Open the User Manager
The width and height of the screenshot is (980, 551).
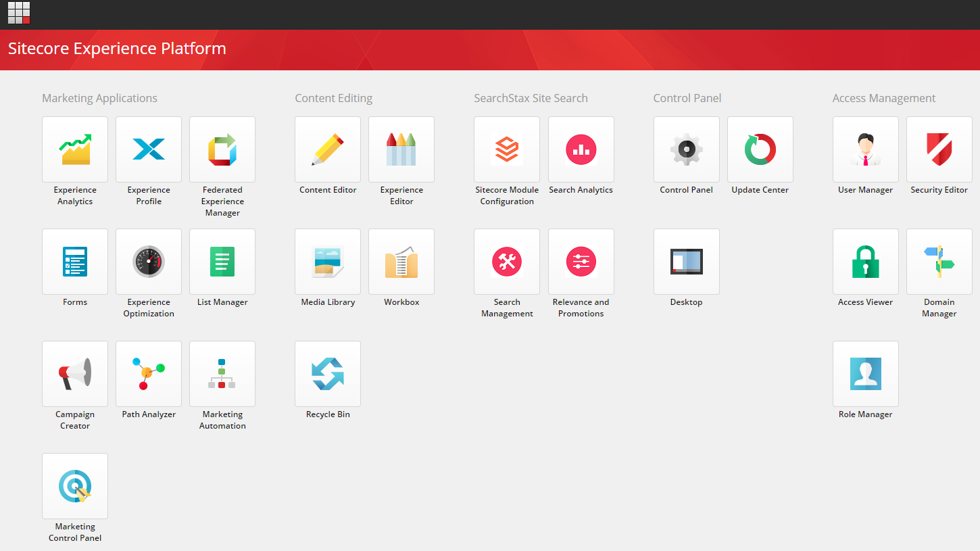click(865, 149)
